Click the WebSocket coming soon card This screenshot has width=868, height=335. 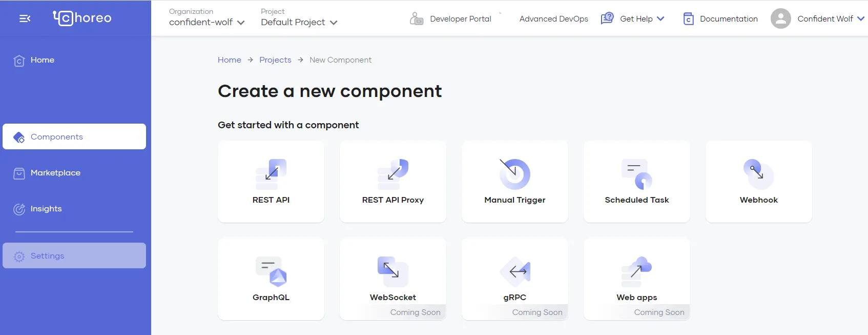393,279
